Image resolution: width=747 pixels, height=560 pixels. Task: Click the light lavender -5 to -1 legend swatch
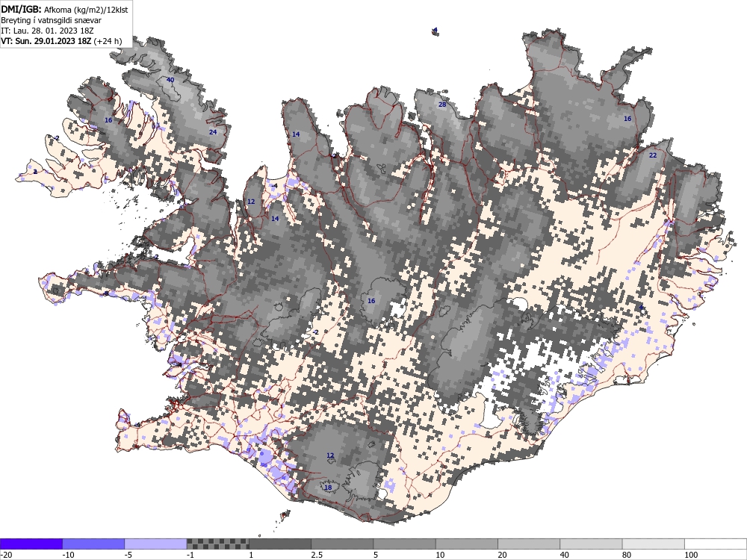(156, 544)
